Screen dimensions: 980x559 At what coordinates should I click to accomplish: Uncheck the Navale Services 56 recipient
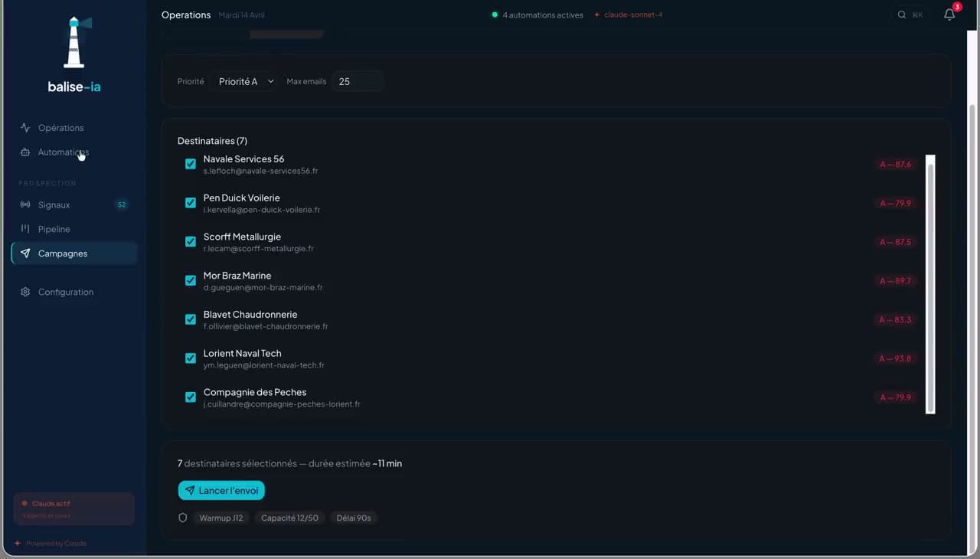coord(191,164)
